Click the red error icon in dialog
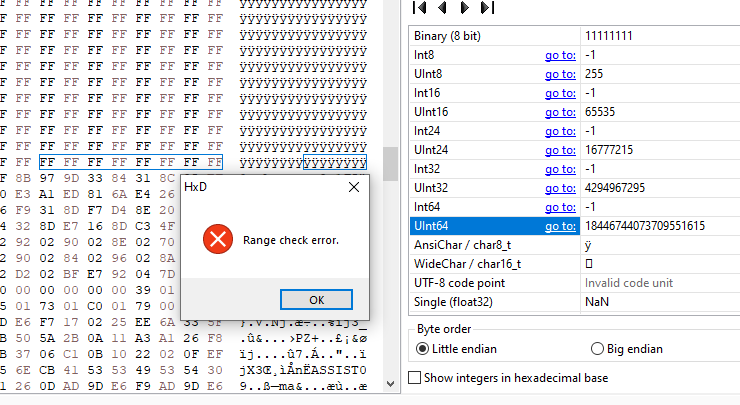This screenshot has width=740, height=405. click(218, 239)
